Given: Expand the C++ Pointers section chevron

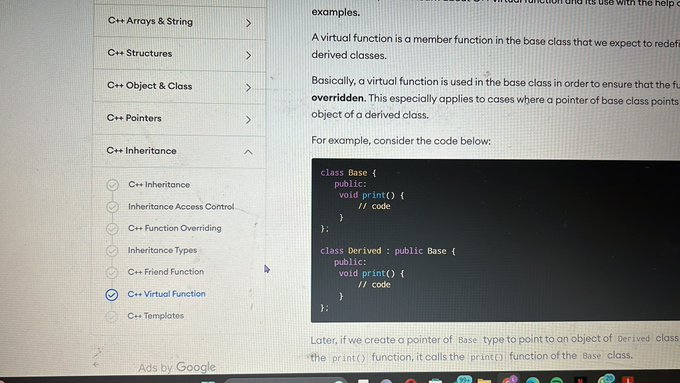Looking at the screenshot, I should [x=248, y=119].
